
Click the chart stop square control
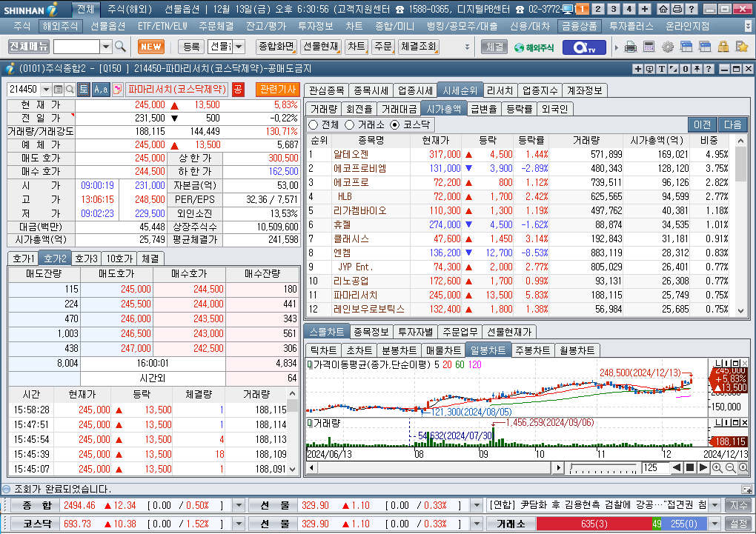coord(690,467)
